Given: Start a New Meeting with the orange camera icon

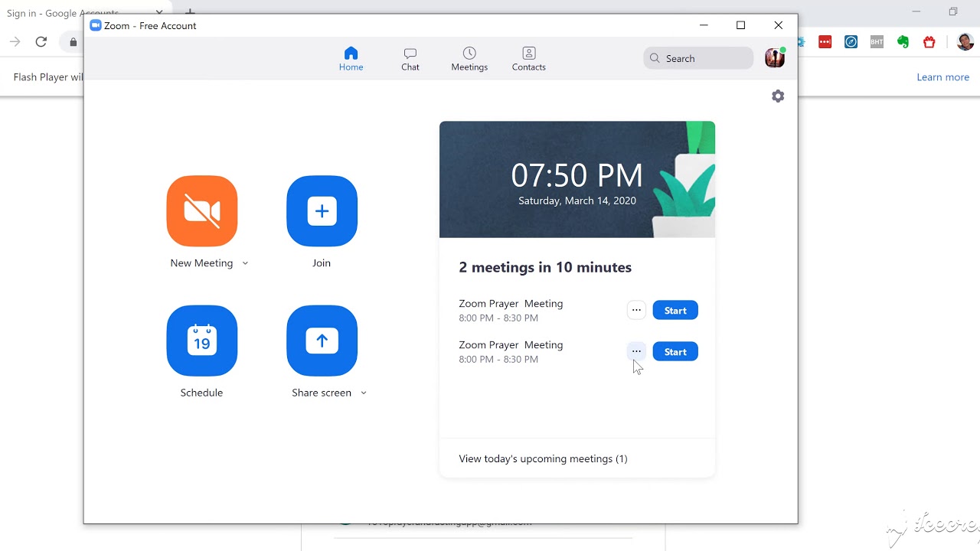Looking at the screenshot, I should (202, 211).
